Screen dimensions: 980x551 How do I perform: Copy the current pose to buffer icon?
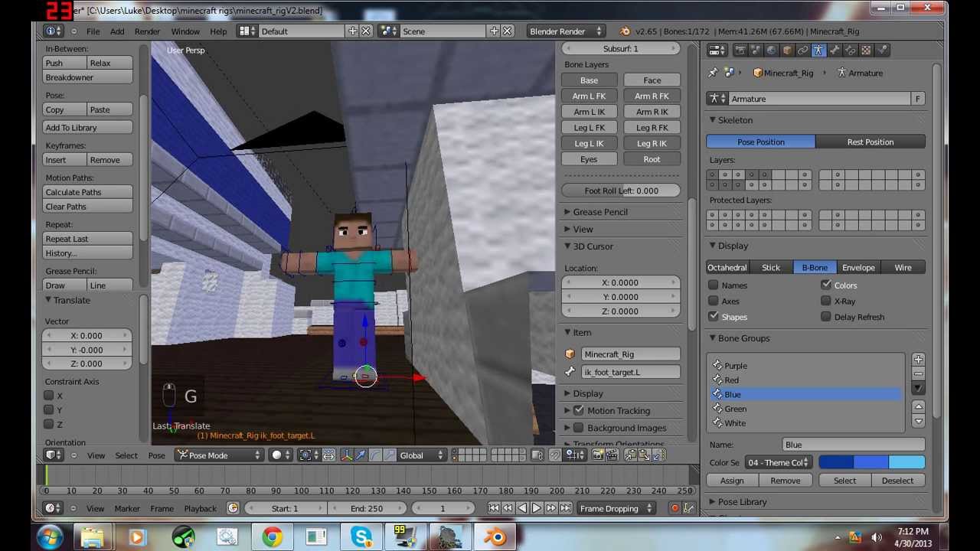[x=631, y=455]
